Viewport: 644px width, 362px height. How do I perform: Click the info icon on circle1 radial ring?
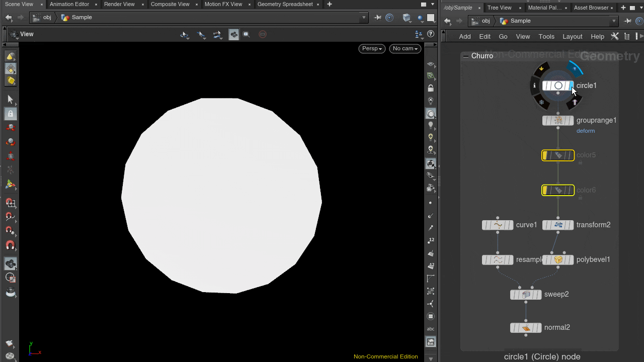pyautogui.click(x=534, y=86)
